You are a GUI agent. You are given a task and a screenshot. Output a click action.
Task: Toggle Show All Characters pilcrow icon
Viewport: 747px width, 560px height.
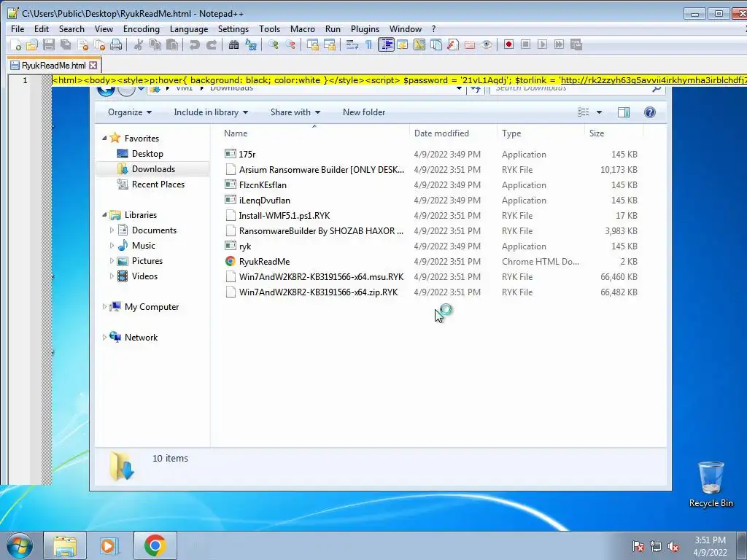pos(368,44)
